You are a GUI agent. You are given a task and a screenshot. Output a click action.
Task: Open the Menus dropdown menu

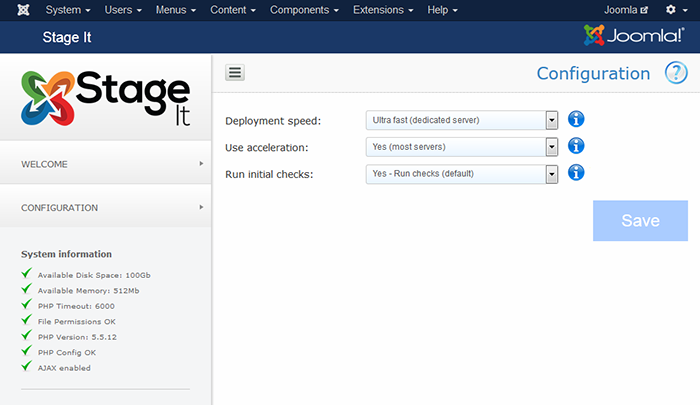(175, 10)
